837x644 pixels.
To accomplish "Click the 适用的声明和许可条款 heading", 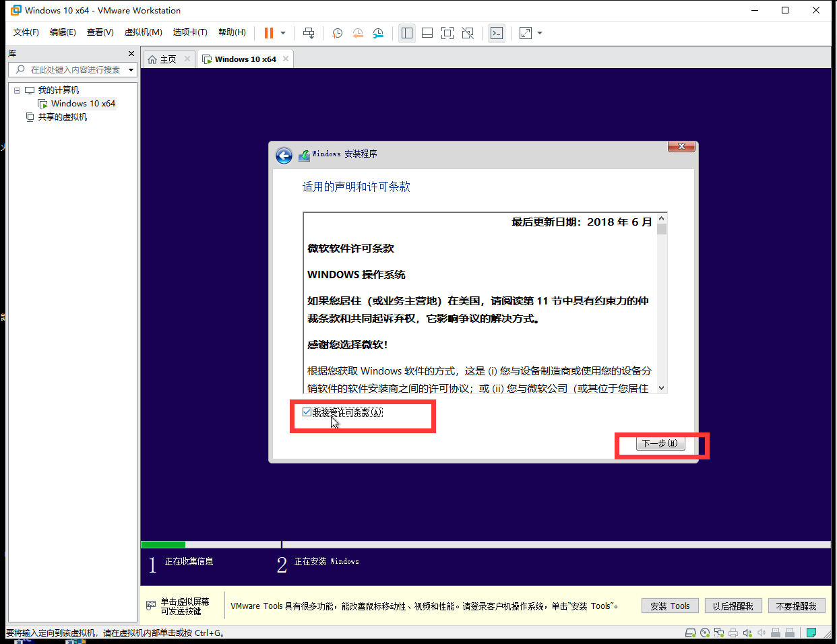I will click(356, 187).
